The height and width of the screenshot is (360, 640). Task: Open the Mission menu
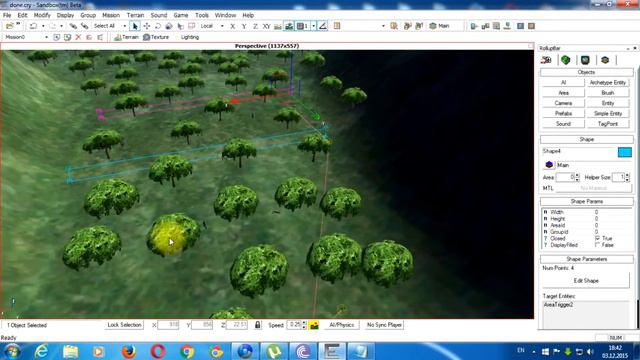(x=111, y=15)
